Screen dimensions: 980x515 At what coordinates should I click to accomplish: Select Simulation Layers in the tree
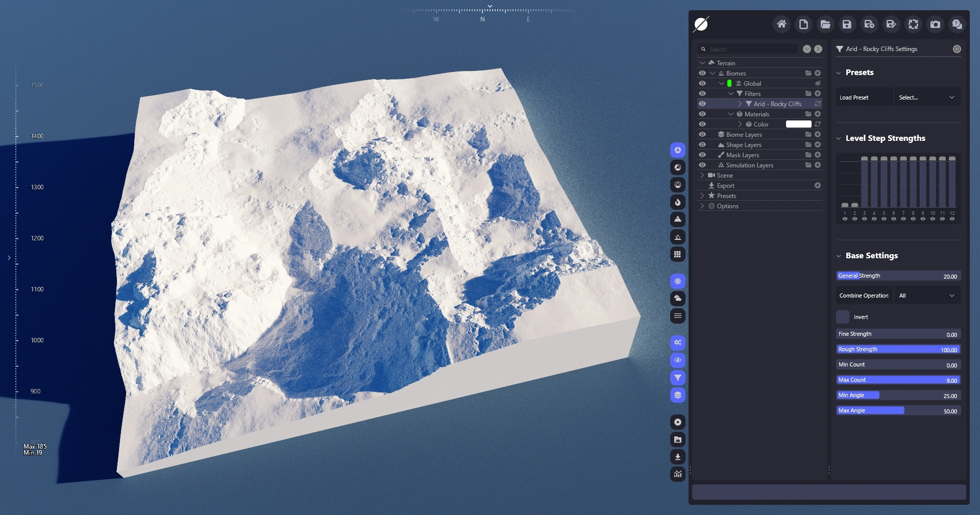coord(749,165)
